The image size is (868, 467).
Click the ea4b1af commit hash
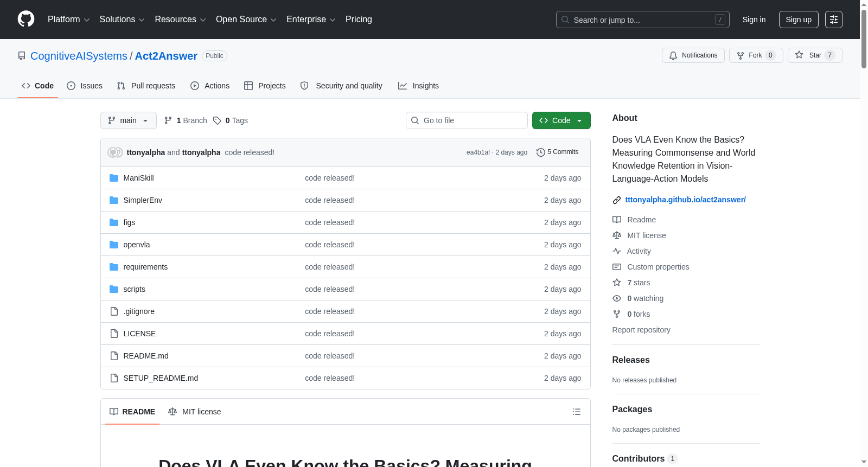pyautogui.click(x=478, y=152)
